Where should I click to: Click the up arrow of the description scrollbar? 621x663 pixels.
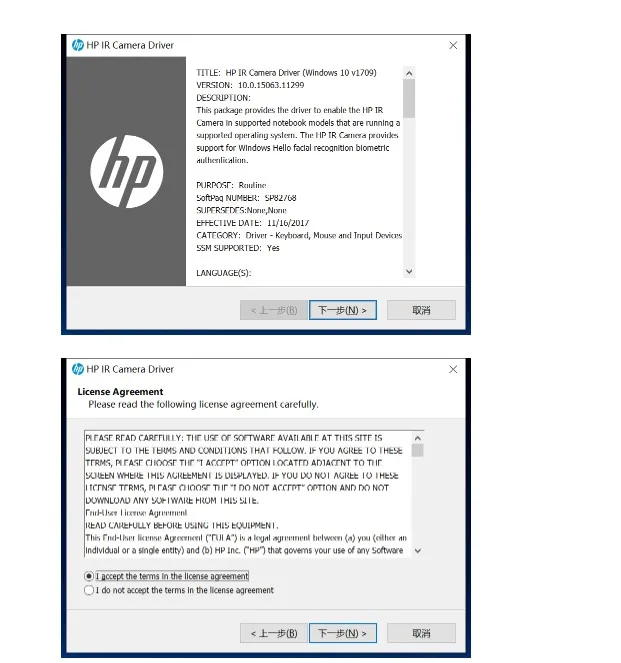pos(409,73)
